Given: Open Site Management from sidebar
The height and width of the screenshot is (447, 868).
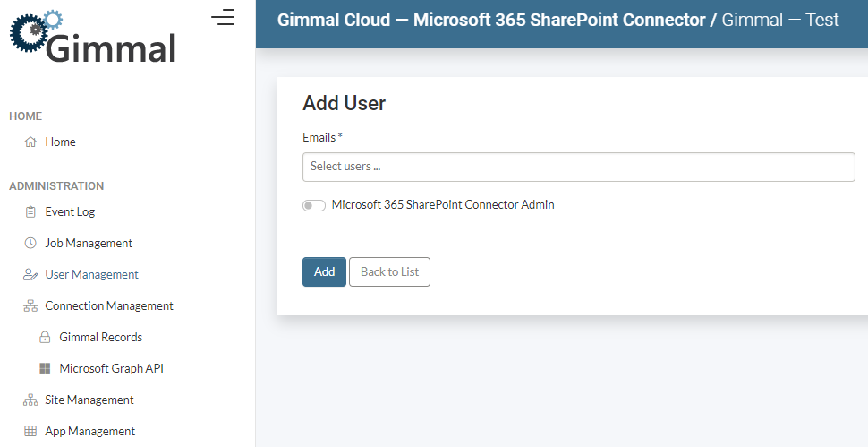Looking at the screenshot, I should (89, 400).
